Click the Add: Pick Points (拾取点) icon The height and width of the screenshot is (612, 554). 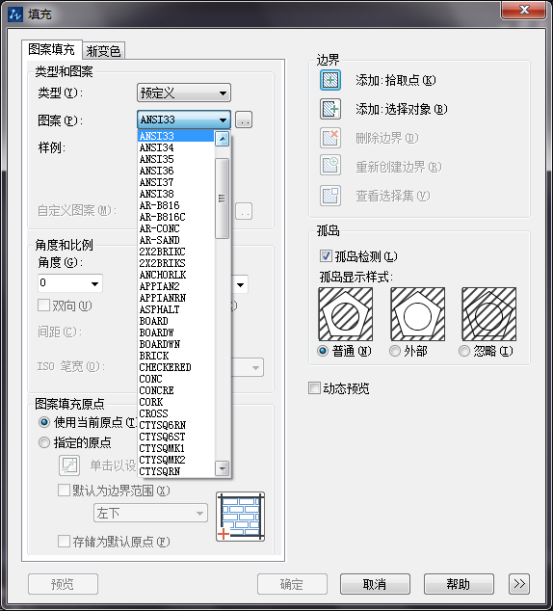coord(330,80)
